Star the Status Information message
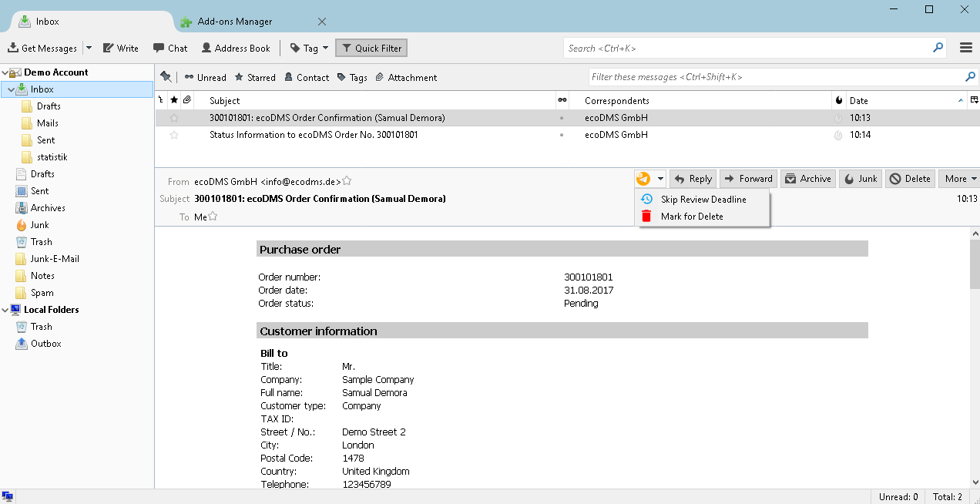The height and width of the screenshot is (504, 980). click(174, 135)
